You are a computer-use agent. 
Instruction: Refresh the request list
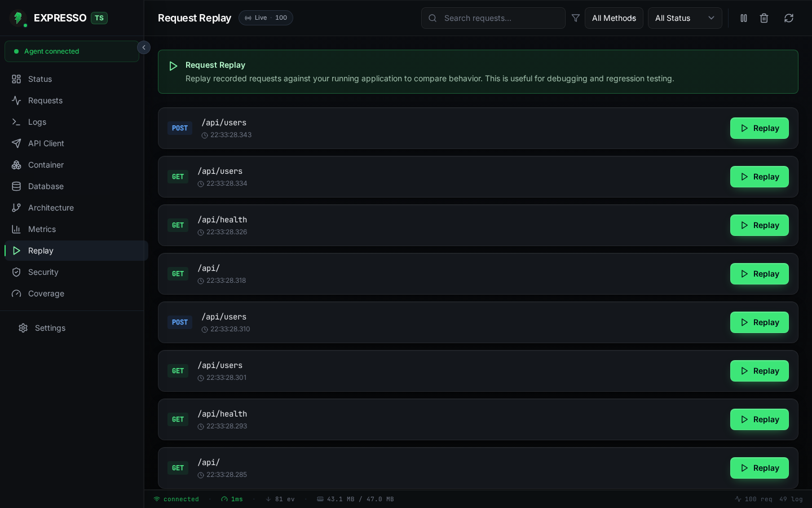click(x=789, y=18)
